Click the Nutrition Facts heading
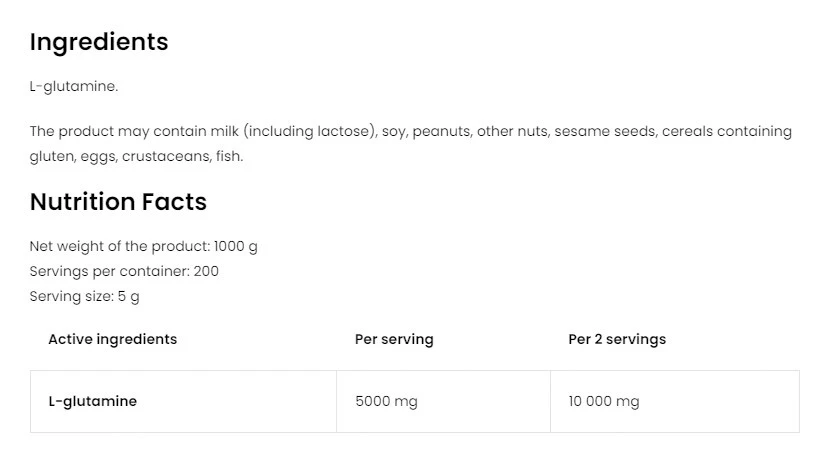Viewport: 826px width, 468px height. (118, 202)
